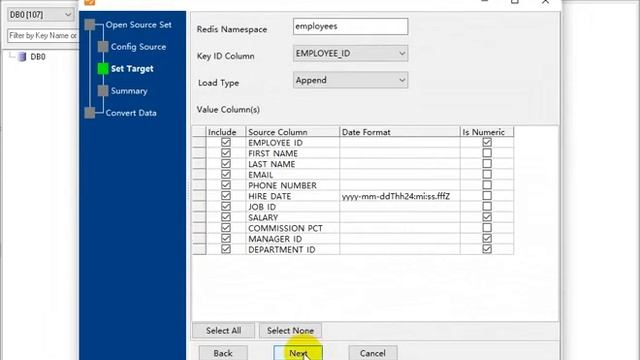
Task: Click the Filter by Key Name field
Action: pyautogui.click(x=42, y=36)
